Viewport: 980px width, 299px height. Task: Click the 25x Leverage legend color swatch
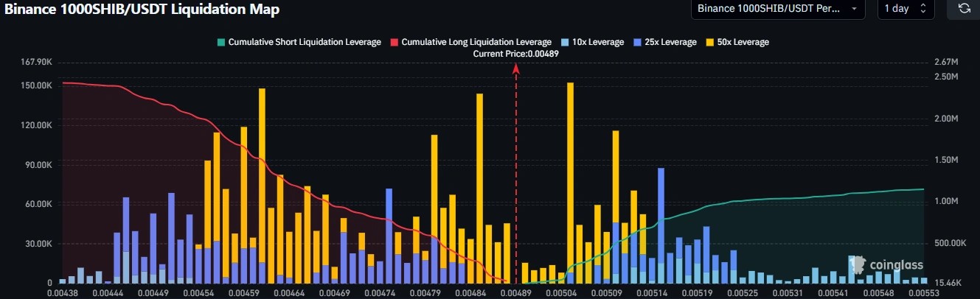[x=636, y=42]
